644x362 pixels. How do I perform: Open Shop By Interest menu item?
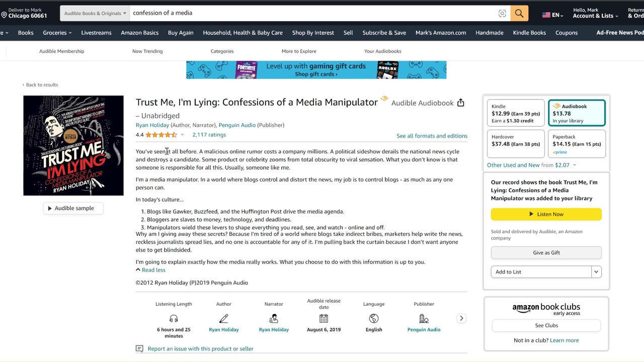click(313, 33)
